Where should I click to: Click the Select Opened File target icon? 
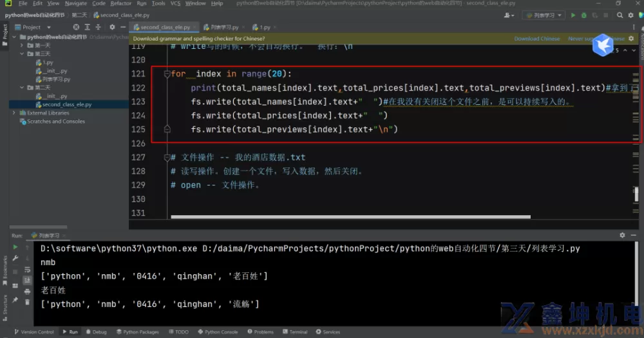click(76, 27)
